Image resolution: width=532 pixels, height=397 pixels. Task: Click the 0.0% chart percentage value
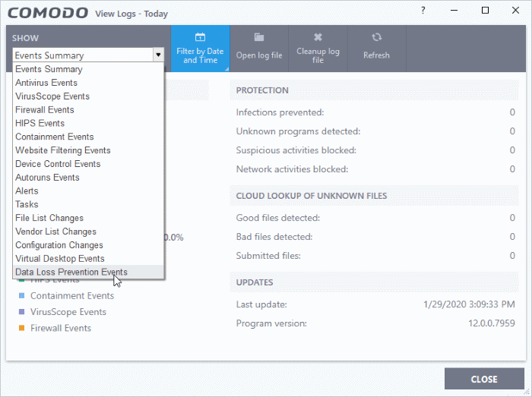174,238
